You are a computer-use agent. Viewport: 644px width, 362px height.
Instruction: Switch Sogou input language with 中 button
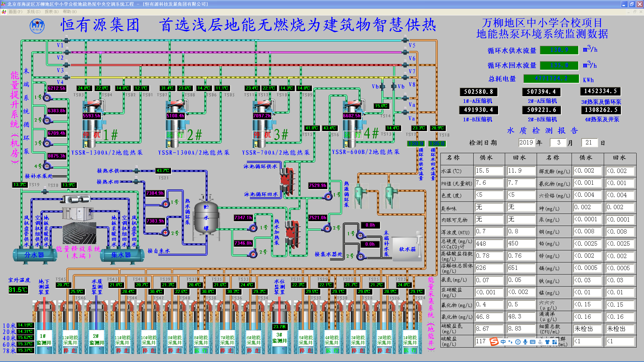pos(503,342)
